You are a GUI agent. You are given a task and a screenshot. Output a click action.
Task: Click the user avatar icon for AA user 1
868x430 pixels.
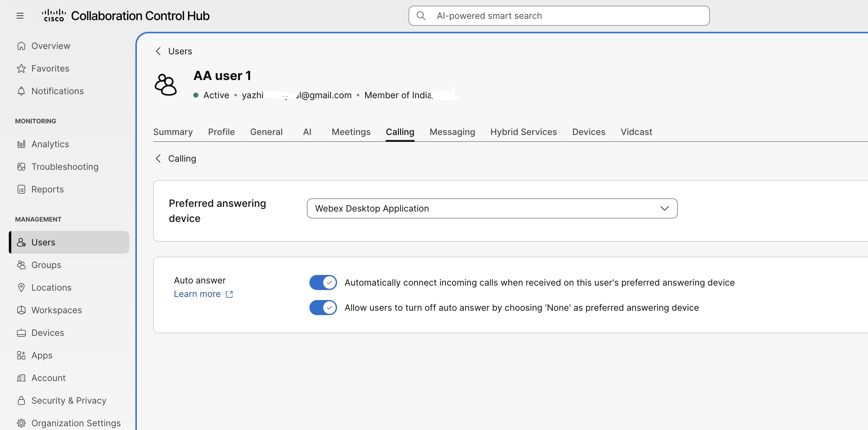point(166,84)
